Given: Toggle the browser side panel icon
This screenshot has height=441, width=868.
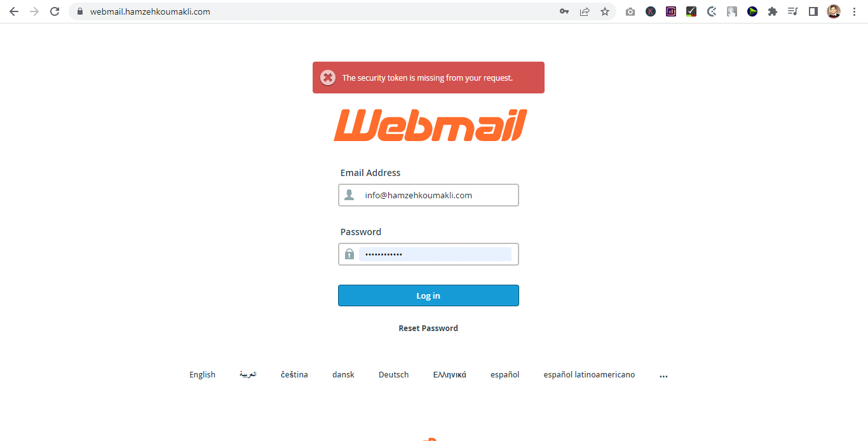Looking at the screenshot, I should pos(813,11).
